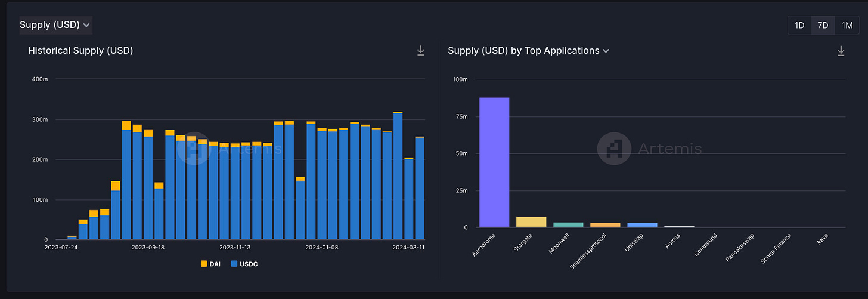Image resolution: width=868 pixels, height=299 pixels.
Task: Click the 2024-01-08 date label
Action: (323, 247)
